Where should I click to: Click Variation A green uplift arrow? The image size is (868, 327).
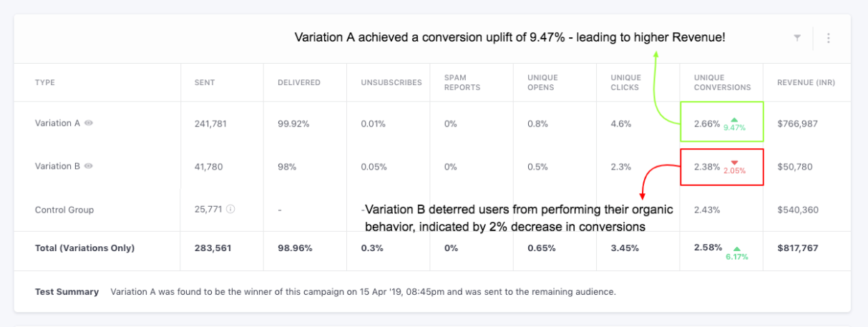click(733, 119)
